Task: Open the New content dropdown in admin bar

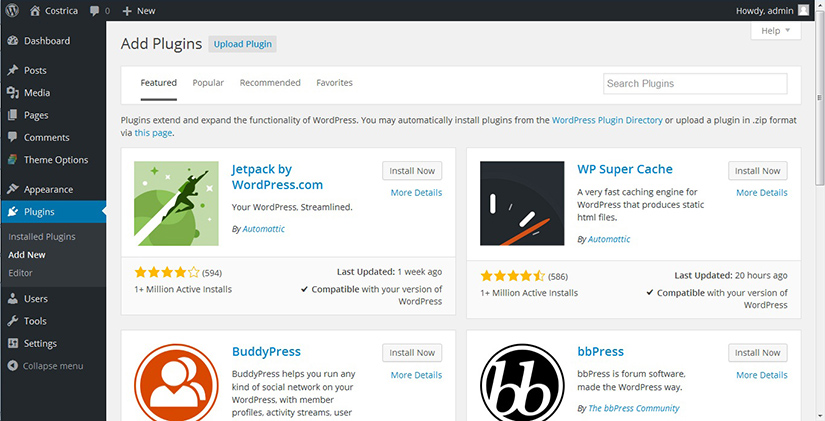Action: pos(138,10)
